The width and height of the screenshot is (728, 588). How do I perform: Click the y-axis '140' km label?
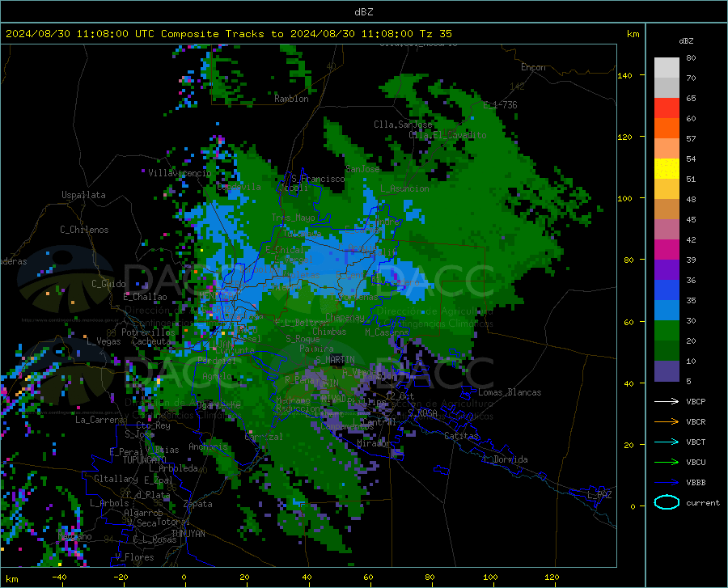click(x=624, y=75)
